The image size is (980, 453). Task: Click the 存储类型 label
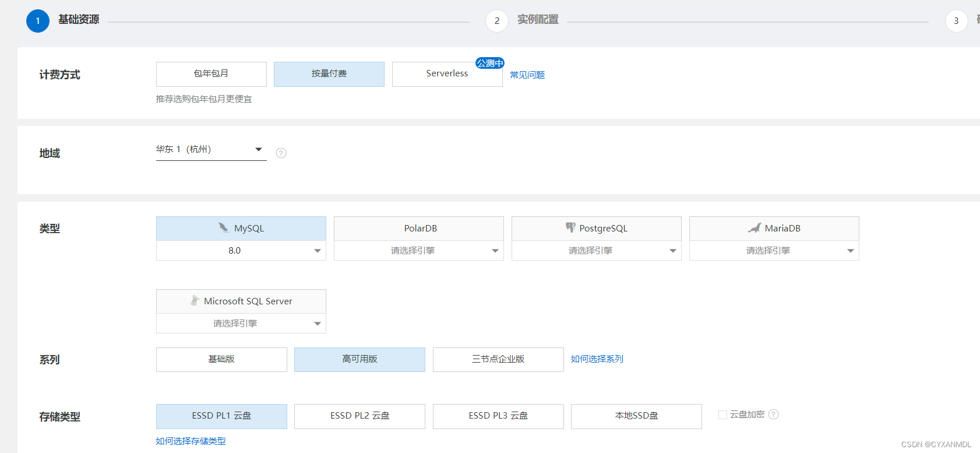coord(59,417)
